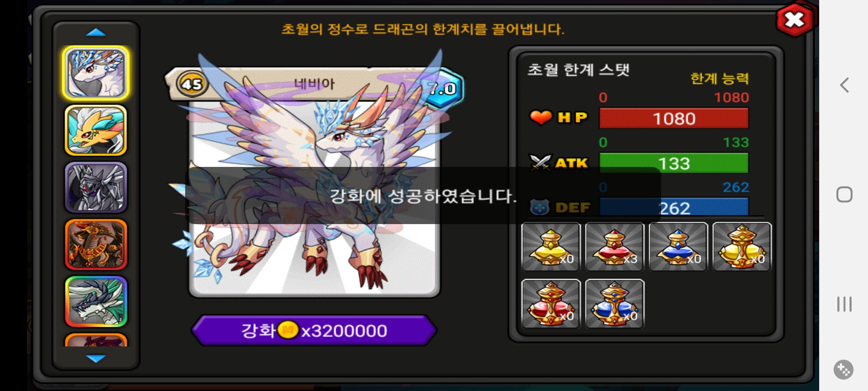Choose the yellow fox dragon portrait
Image resolution: width=868 pixels, height=391 pixels.
(96, 130)
